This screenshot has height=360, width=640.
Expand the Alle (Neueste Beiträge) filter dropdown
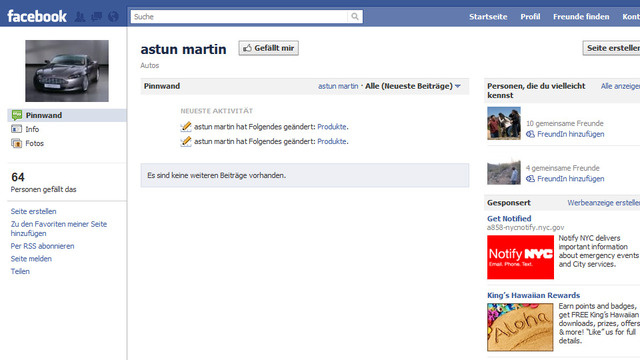(x=413, y=86)
